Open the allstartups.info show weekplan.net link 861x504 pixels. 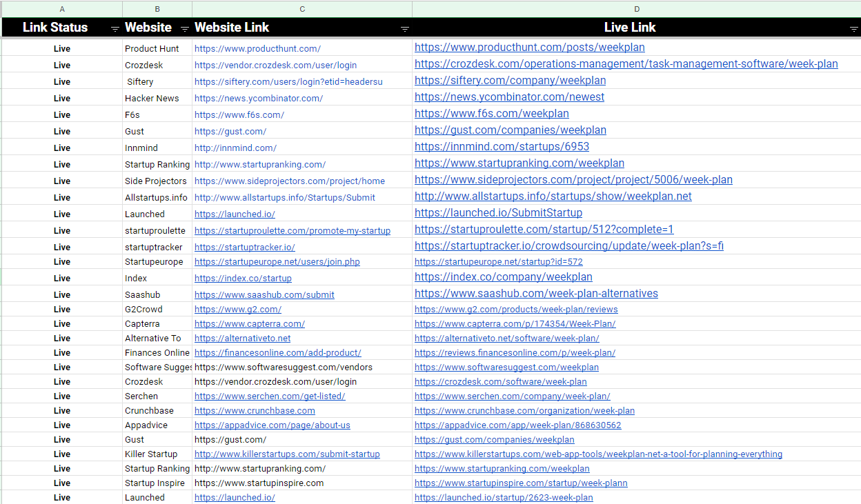point(553,196)
